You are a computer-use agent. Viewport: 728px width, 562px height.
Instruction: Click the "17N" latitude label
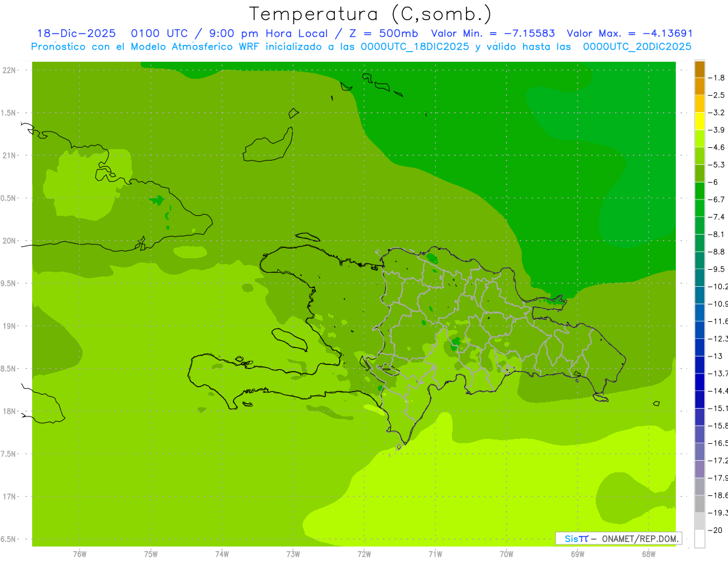pos(8,497)
